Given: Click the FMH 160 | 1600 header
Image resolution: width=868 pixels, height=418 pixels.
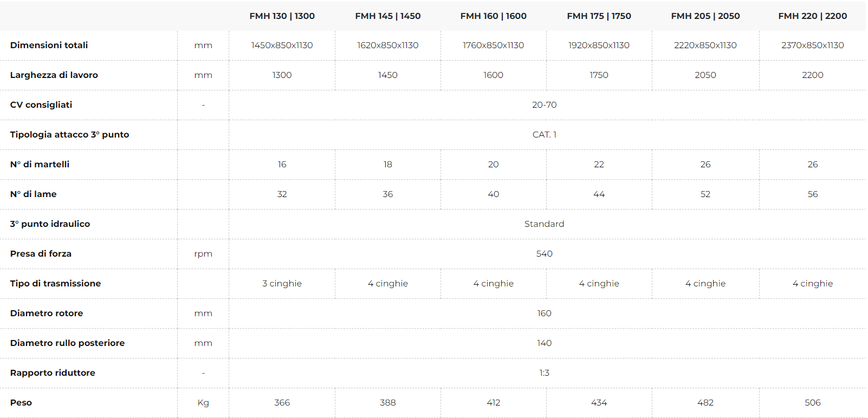Looking at the screenshot, I should [494, 16].
